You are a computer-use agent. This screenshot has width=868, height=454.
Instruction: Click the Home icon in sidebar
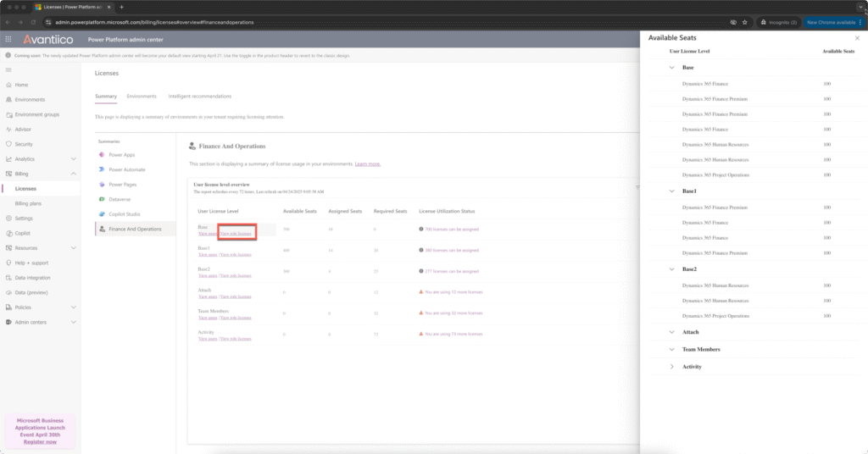click(8, 85)
